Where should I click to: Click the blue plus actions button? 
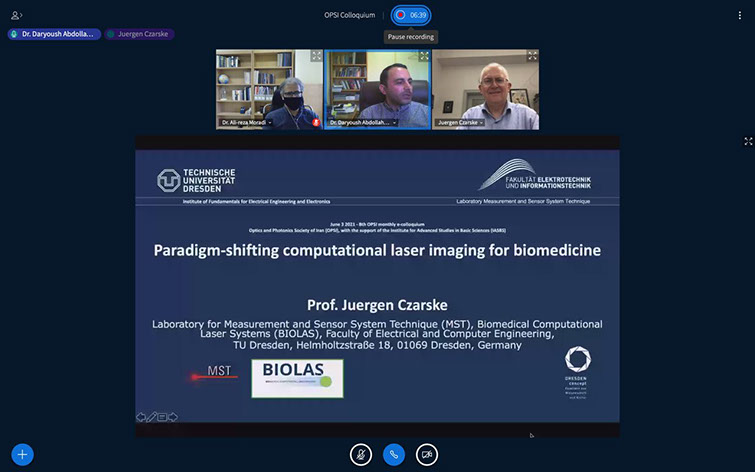click(x=21, y=453)
